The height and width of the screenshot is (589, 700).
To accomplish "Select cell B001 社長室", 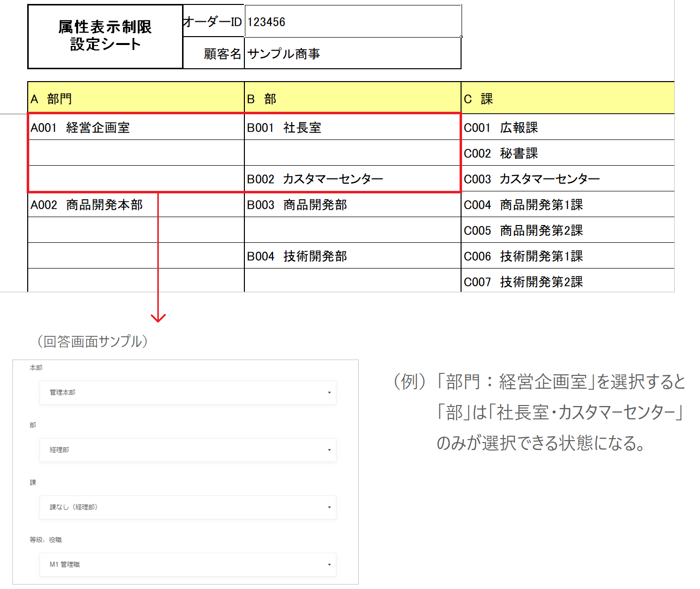I will click(352, 128).
